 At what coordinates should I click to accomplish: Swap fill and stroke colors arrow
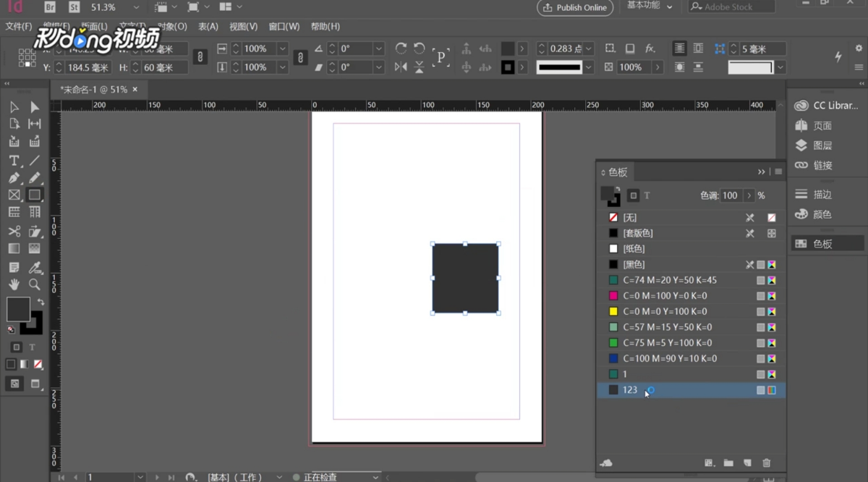coord(41,302)
